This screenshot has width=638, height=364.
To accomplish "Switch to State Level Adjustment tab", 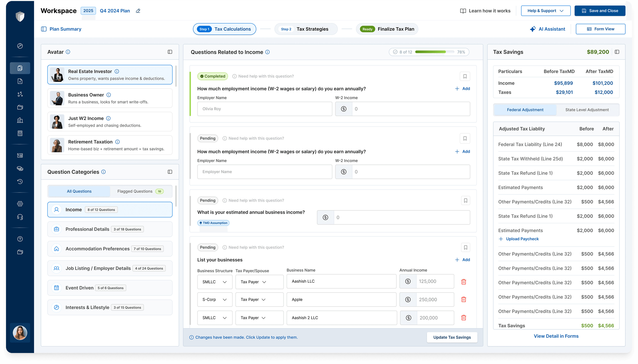I will [x=587, y=110].
